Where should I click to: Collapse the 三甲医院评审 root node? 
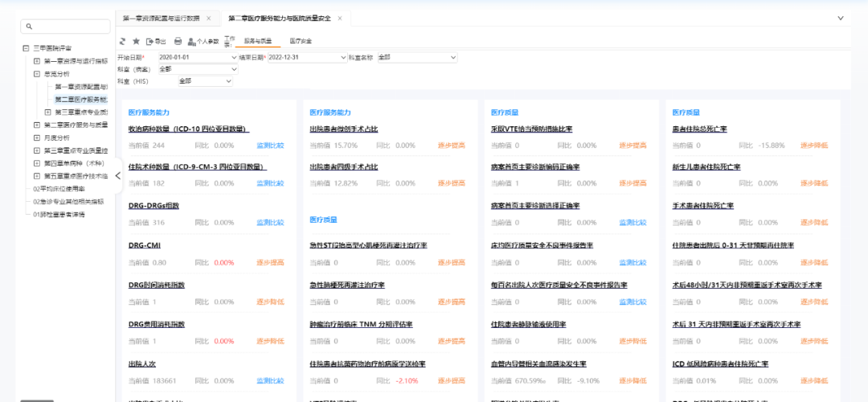pos(26,48)
